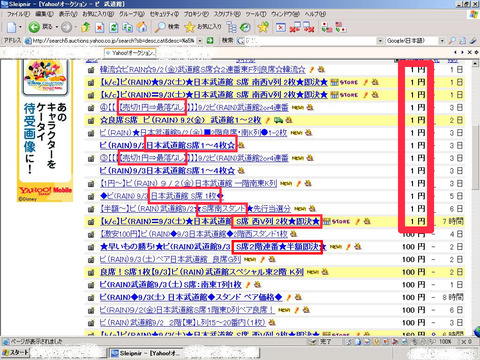The width and height of the screenshot is (480, 360).
Task: Open the ツール (Tools) menu
Action: pos(256,14)
